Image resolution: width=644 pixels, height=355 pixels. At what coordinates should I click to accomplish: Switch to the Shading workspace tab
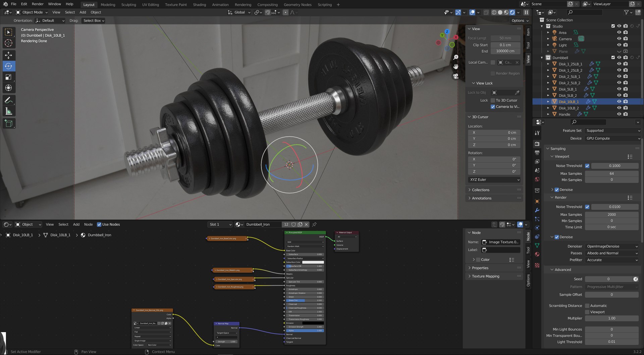pyautogui.click(x=199, y=5)
